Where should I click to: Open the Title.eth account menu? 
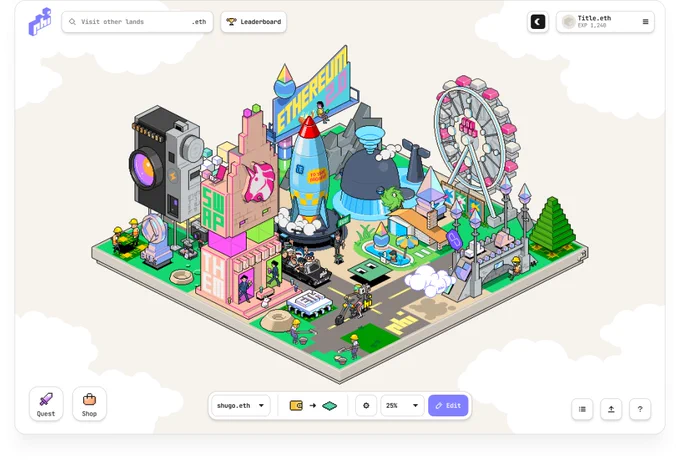(x=605, y=22)
